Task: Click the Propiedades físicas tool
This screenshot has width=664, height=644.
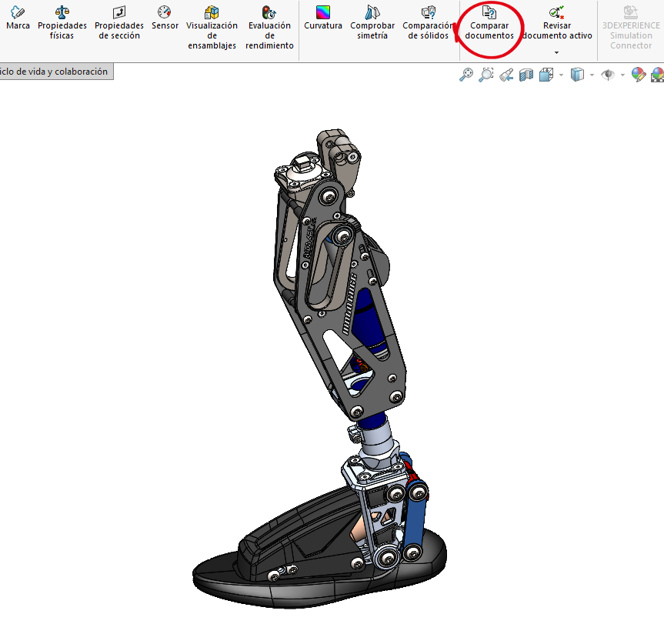Action: pyautogui.click(x=62, y=23)
